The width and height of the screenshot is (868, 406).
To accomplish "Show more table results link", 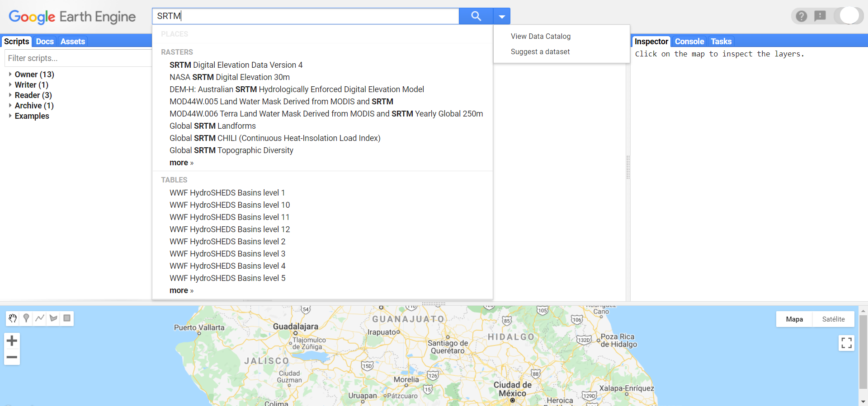I will point(181,290).
